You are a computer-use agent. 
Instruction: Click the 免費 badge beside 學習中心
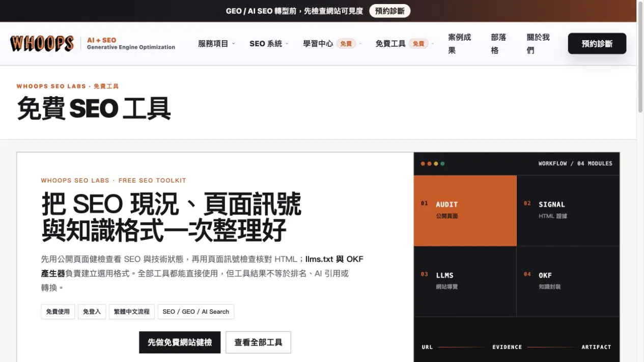346,44
